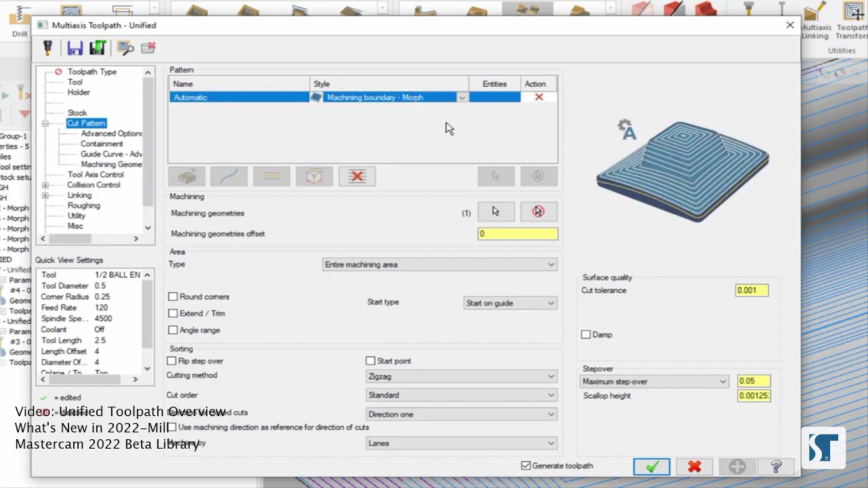Viewport: 868px width, 488px height.
Task: Click the Quick View Settings vertical scrollbar
Action: click(148, 322)
